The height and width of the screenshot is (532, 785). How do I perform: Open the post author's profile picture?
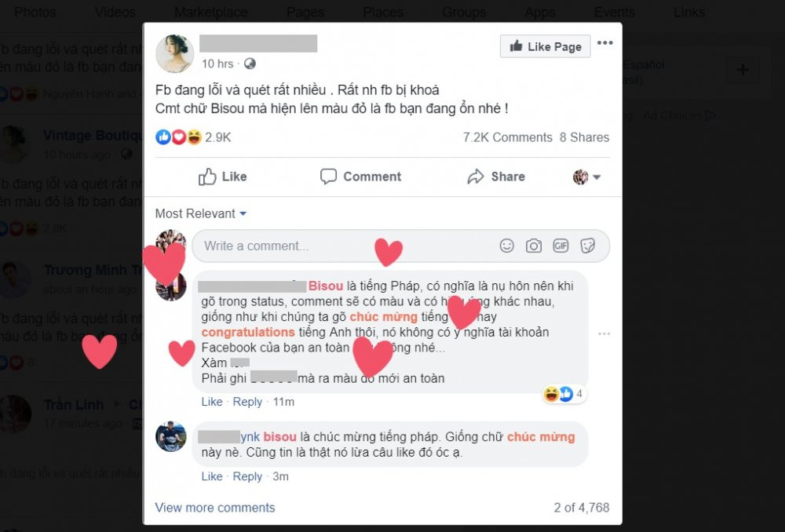tap(175, 53)
